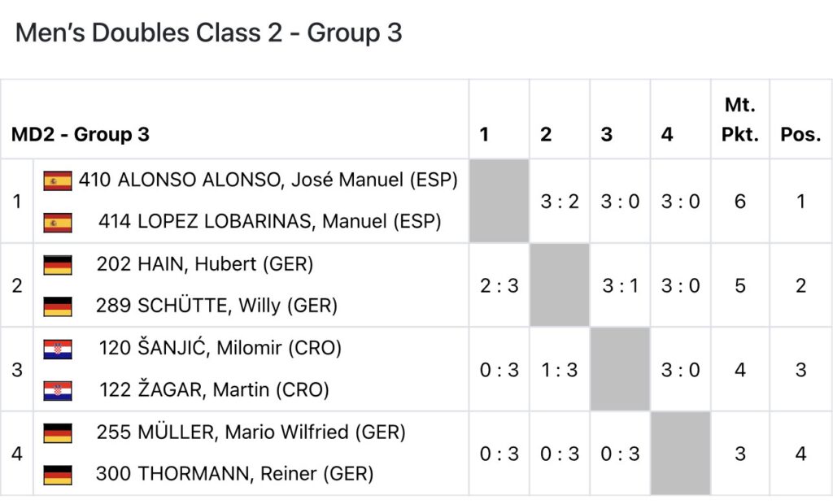Click the MD2 - Group 3 table header
The width and height of the screenshot is (833, 504).
(81, 134)
